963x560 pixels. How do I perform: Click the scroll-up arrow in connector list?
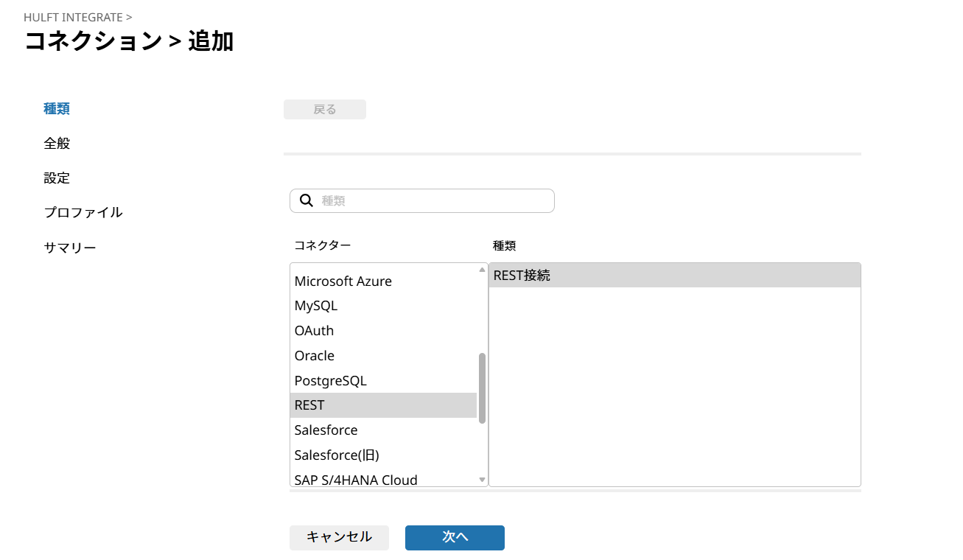[x=481, y=270]
